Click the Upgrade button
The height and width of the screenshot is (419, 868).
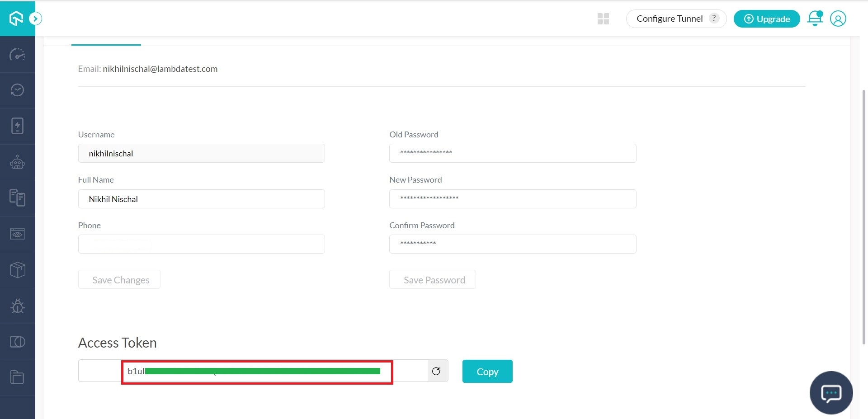click(x=767, y=19)
